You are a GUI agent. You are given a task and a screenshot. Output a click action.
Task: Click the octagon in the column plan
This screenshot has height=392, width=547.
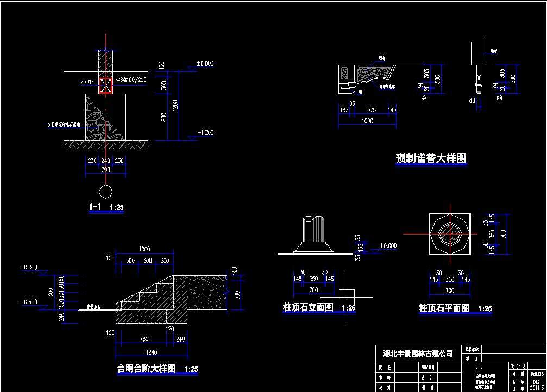click(449, 233)
